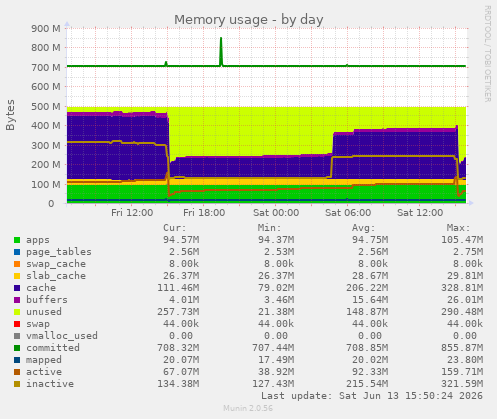Image resolution: width=497 pixels, height=419 pixels.
Task: Click the 'Sat 12:00' x-axis label
Action: click(420, 213)
